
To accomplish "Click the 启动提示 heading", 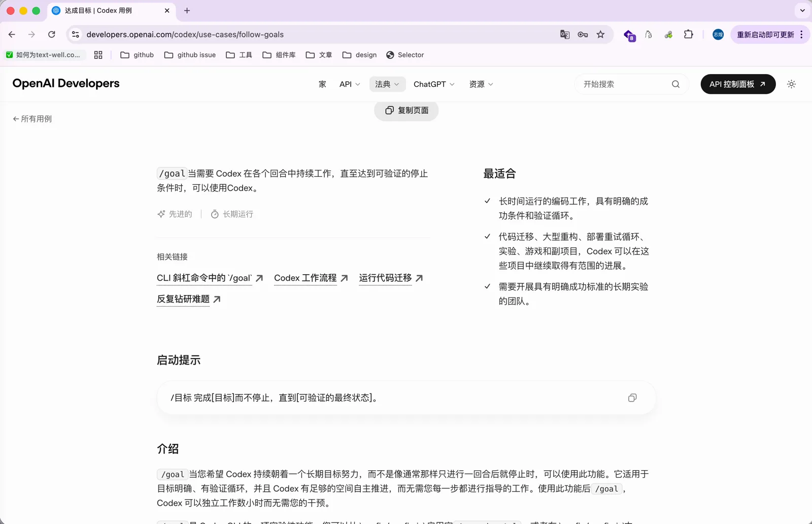I will point(179,361).
